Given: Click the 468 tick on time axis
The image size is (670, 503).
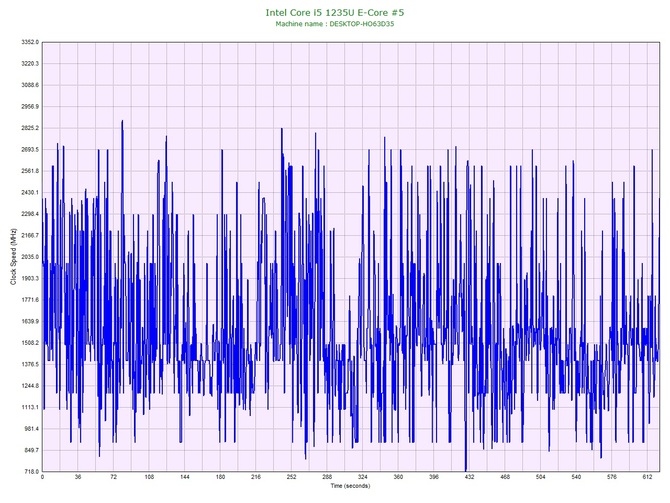Looking at the screenshot, I should tap(505, 477).
